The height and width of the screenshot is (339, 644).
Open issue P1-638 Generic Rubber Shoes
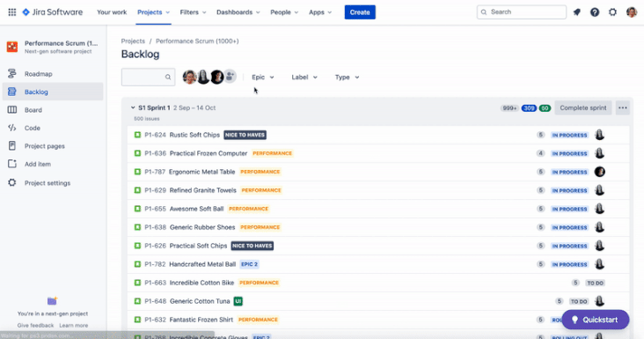(x=377, y=227)
